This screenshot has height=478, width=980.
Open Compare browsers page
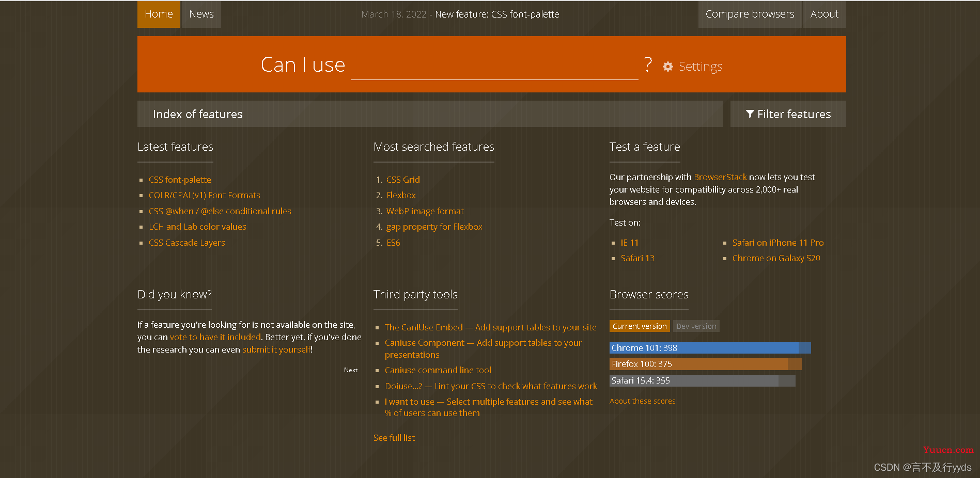tap(750, 14)
